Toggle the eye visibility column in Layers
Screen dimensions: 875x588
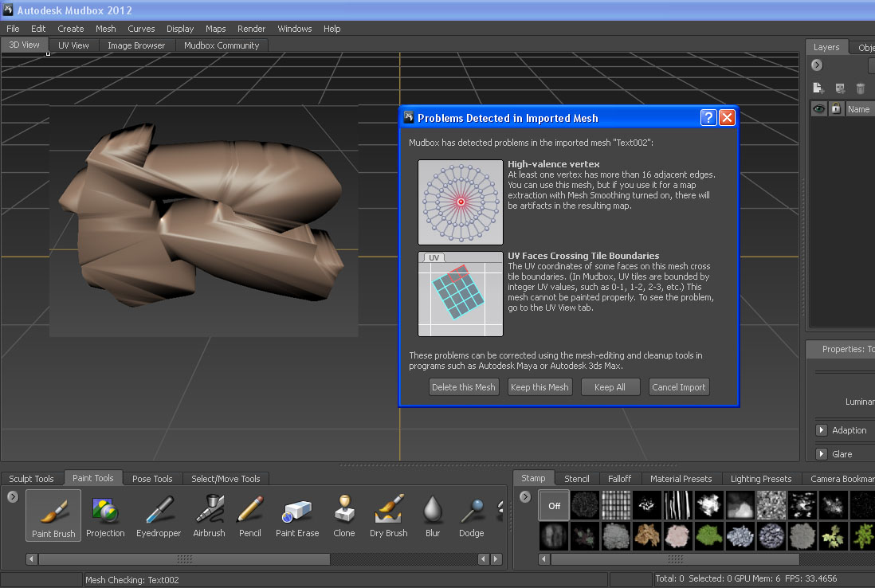[x=818, y=109]
